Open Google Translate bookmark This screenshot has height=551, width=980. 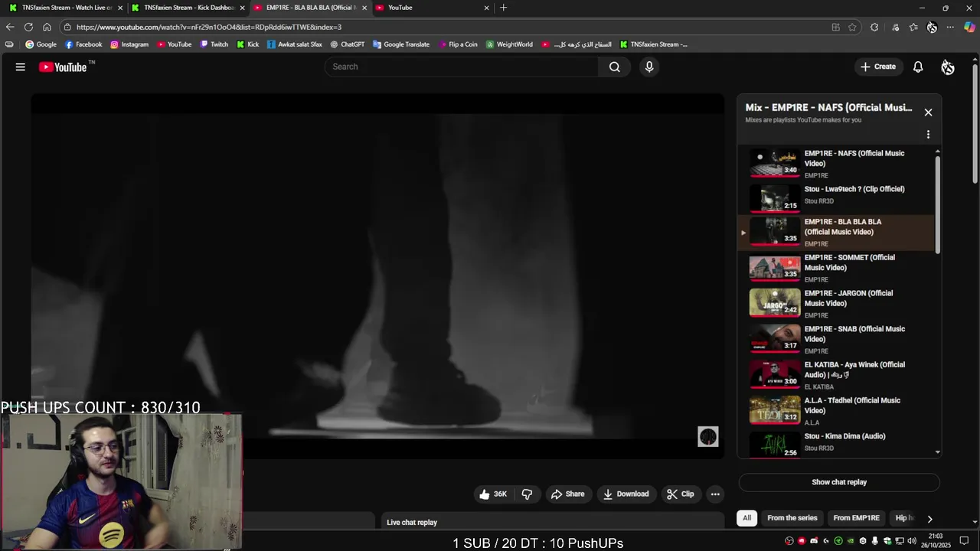pyautogui.click(x=401, y=44)
